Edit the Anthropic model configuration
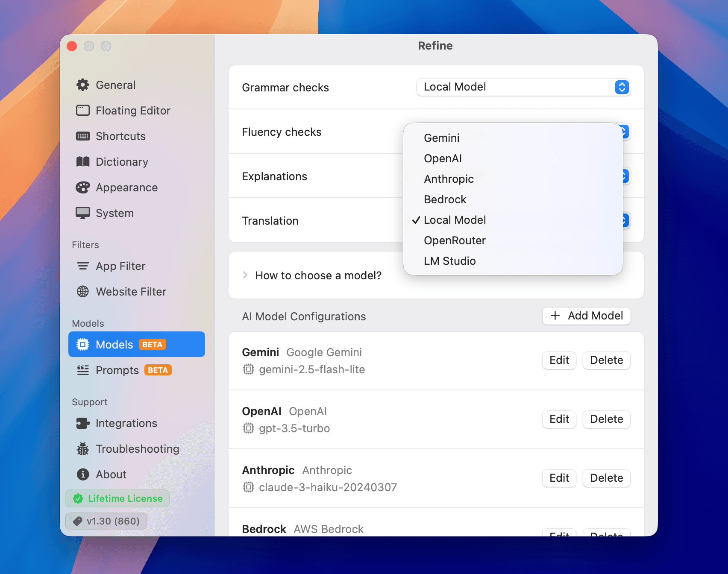Screen dimensions: 728x574 (559, 478)
